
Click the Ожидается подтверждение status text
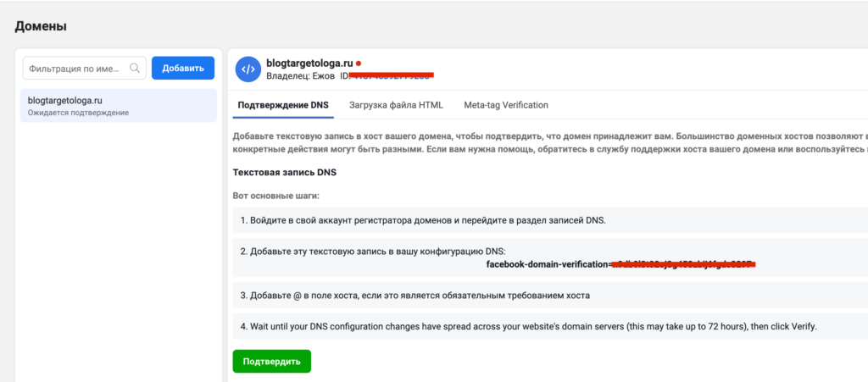click(x=78, y=113)
